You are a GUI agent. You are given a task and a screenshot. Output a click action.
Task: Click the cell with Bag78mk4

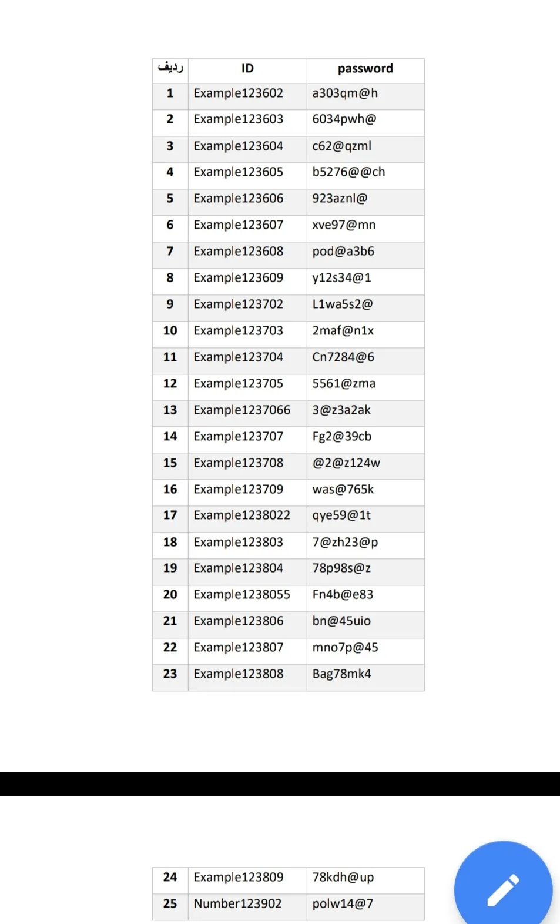[342, 674]
